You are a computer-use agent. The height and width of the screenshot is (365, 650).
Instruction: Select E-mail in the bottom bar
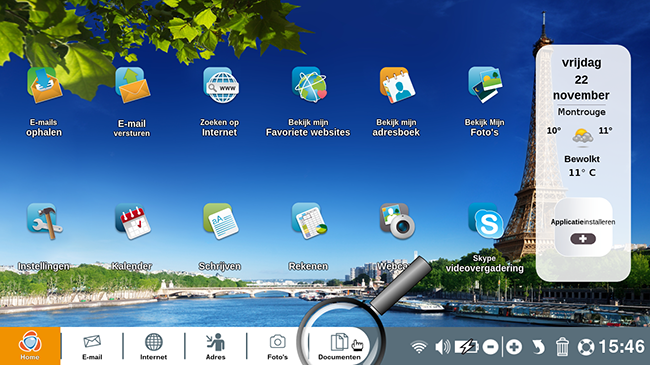point(92,346)
